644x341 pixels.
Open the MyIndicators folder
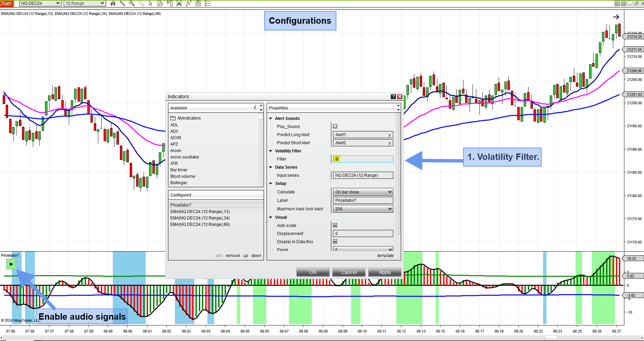pyautogui.click(x=185, y=118)
